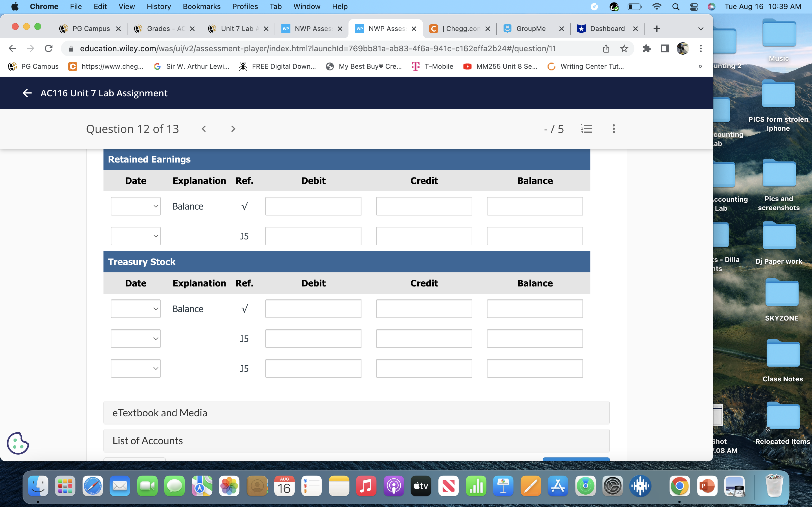Viewport: 812px width, 507px height.
Task: Click the Chrome extensions puzzle icon
Action: (646, 49)
